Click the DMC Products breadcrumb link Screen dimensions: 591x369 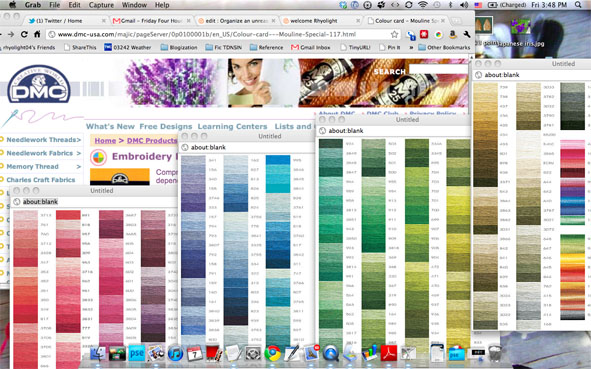click(152, 141)
